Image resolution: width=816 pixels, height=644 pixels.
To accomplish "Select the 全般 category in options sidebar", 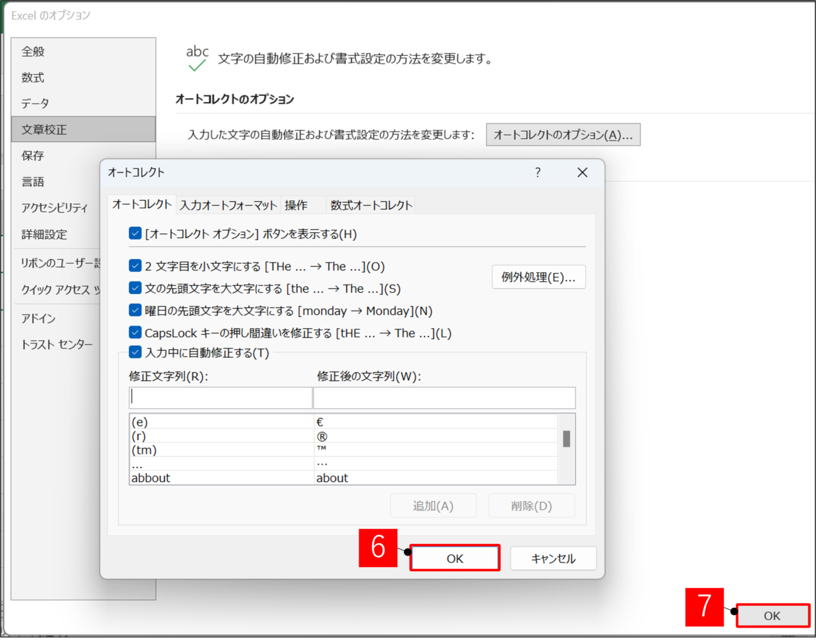I will [84, 51].
